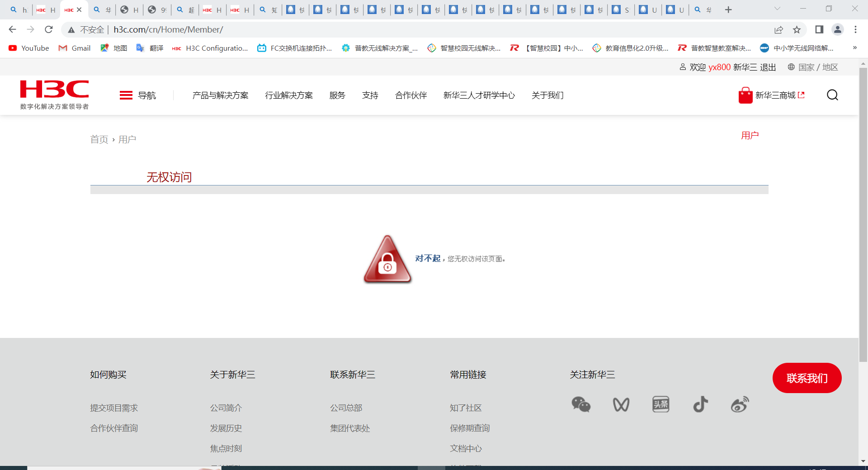Open the Chrome three-dot menu

(x=855, y=29)
